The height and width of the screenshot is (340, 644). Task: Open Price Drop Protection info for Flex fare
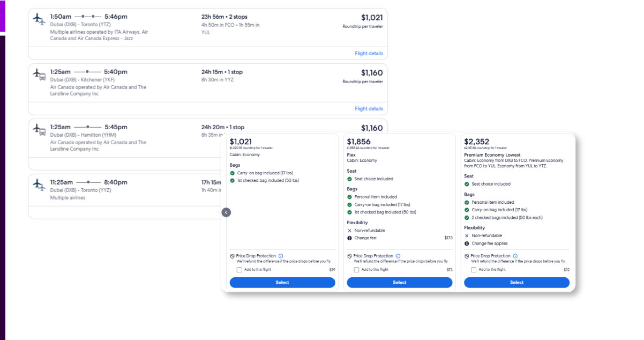[398, 256]
